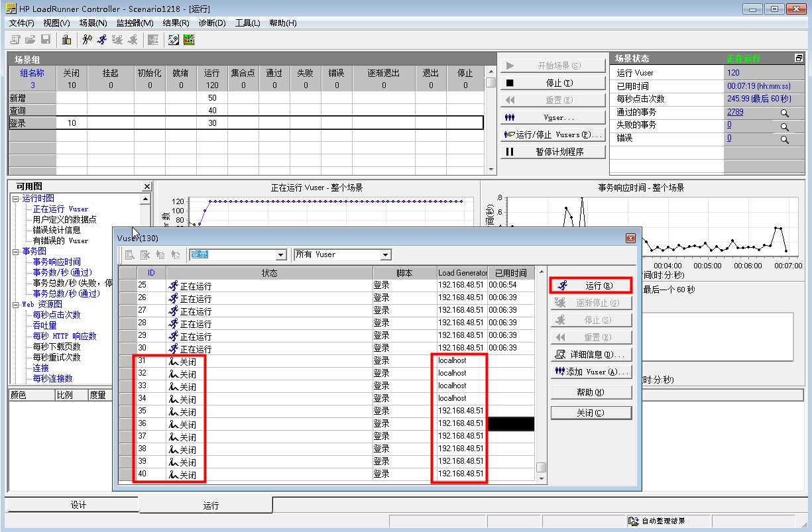Click magnifier icon beside passed transactions 2789
Viewport: 812px width, 532px height.
pyautogui.click(x=785, y=113)
